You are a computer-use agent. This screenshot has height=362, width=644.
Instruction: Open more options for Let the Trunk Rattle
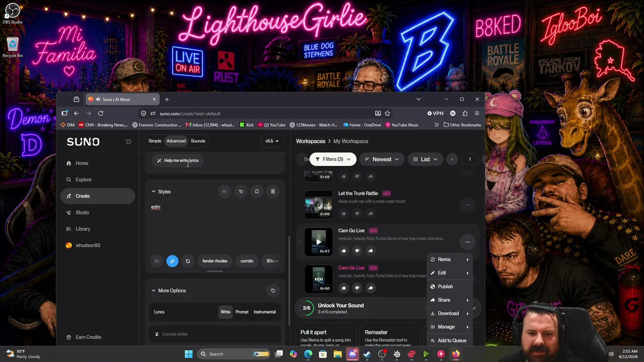467,205
